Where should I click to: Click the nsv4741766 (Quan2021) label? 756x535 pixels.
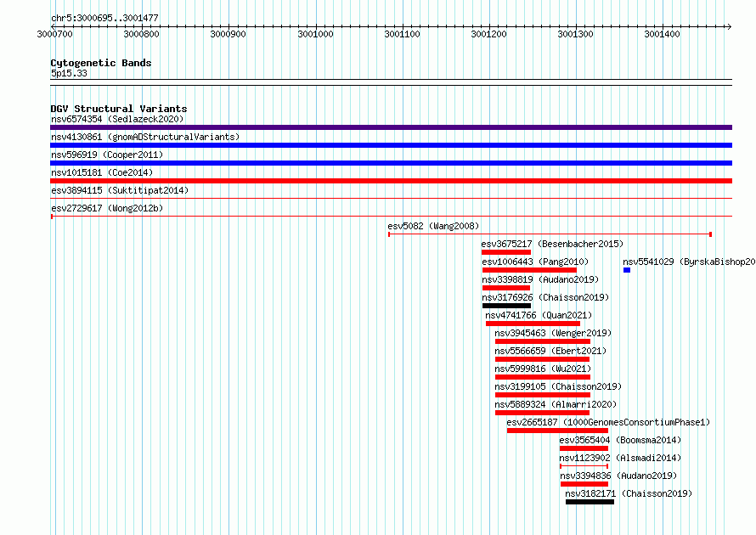[x=539, y=315]
